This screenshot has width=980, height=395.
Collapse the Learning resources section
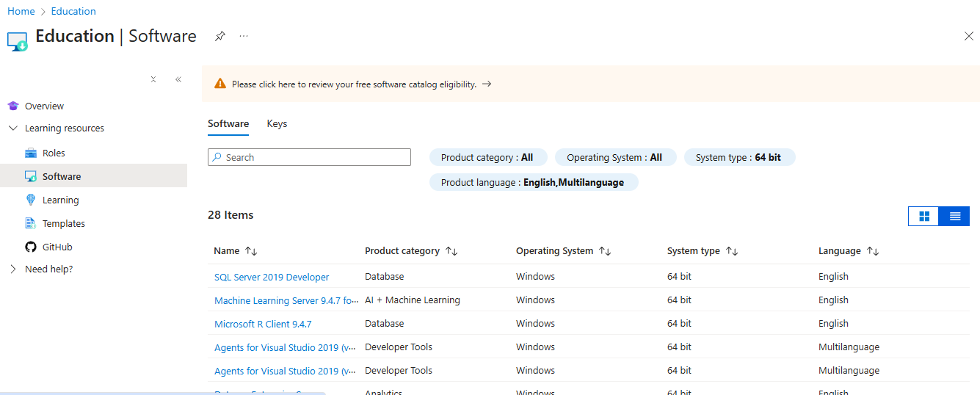pos(12,128)
